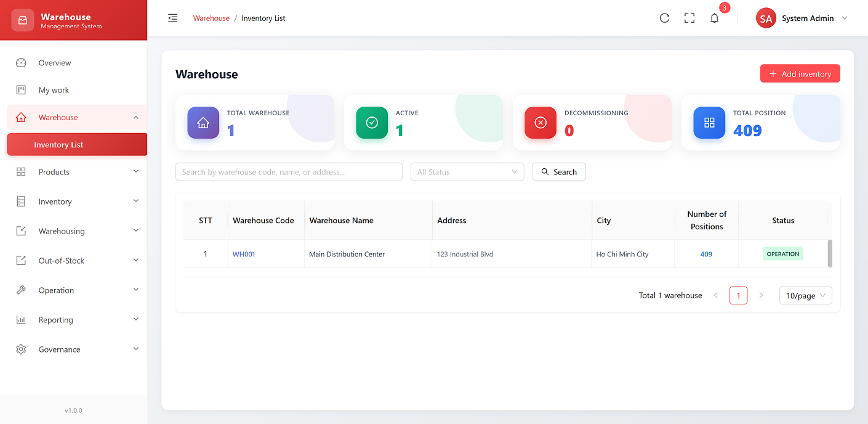868x424 pixels.
Task: Click the red Decommissioning X icon
Action: click(x=540, y=123)
